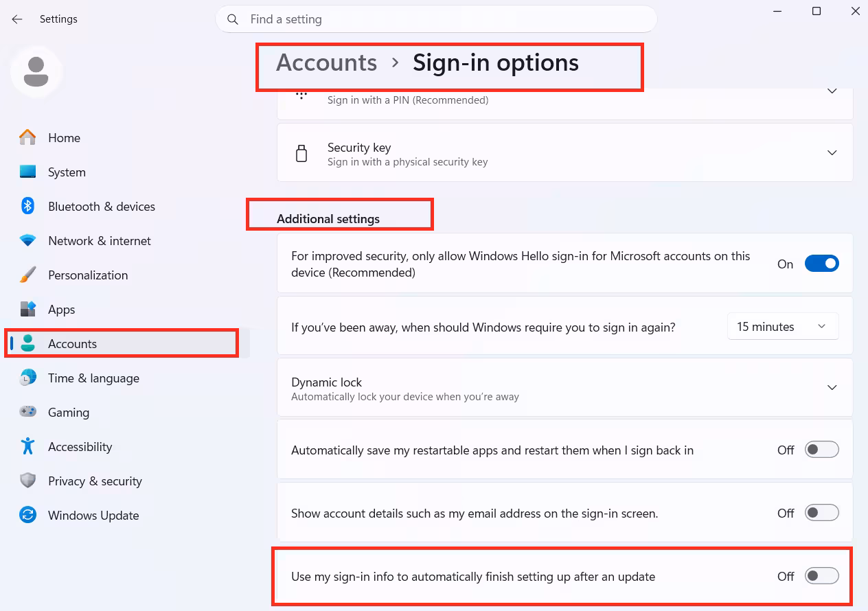Click the System monitor icon
The image size is (868, 611).
click(27, 172)
